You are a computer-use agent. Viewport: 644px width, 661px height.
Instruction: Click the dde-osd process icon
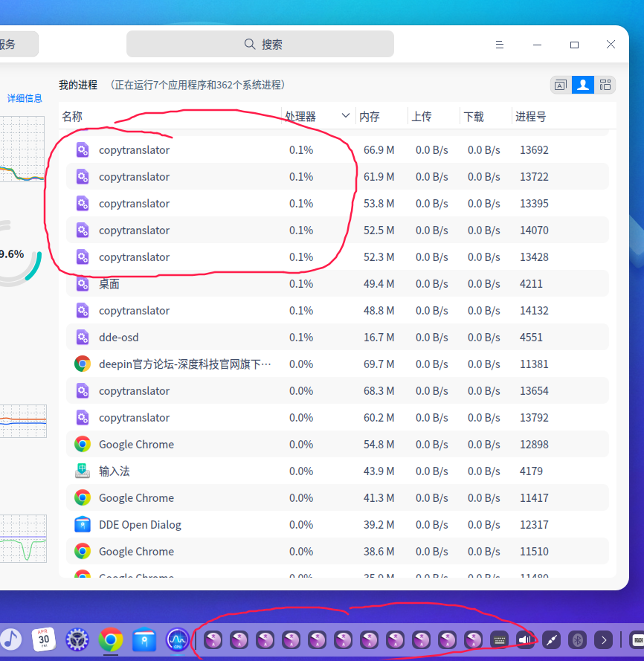(83, 338)
